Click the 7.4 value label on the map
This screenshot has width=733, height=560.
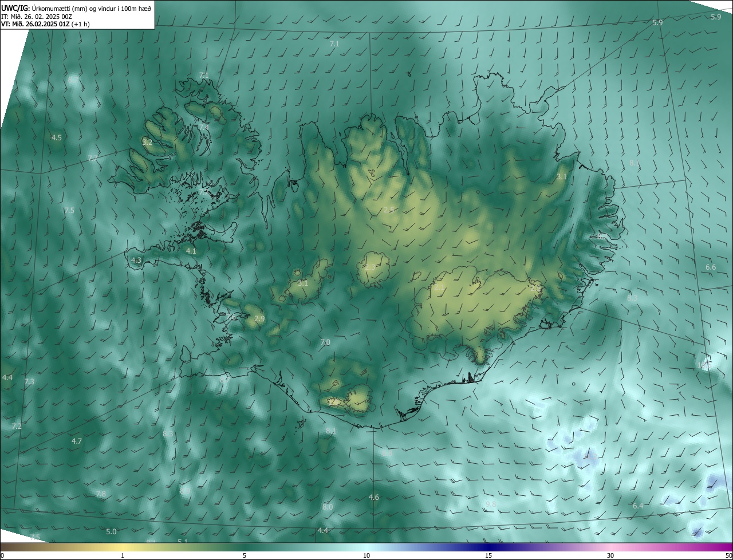click(x=204, y=127)
